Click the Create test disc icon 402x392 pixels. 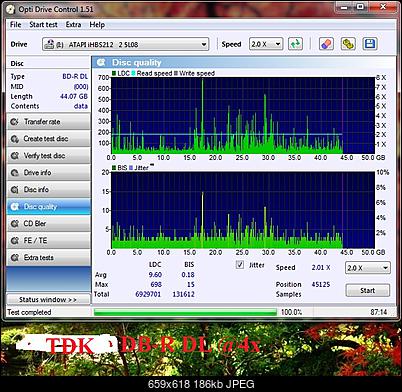coord(14,139)
